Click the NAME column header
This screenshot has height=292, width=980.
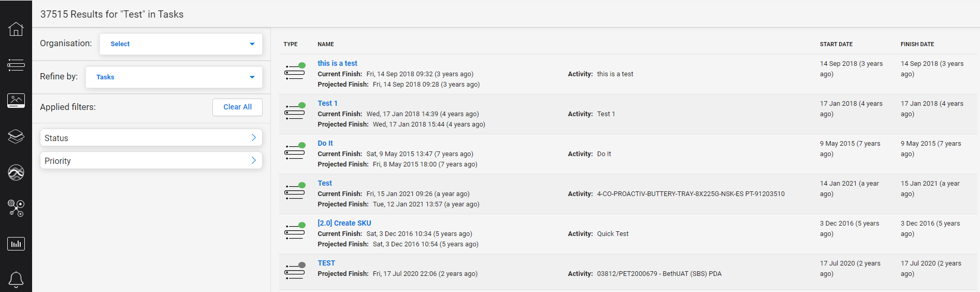[x=326, y=44]
